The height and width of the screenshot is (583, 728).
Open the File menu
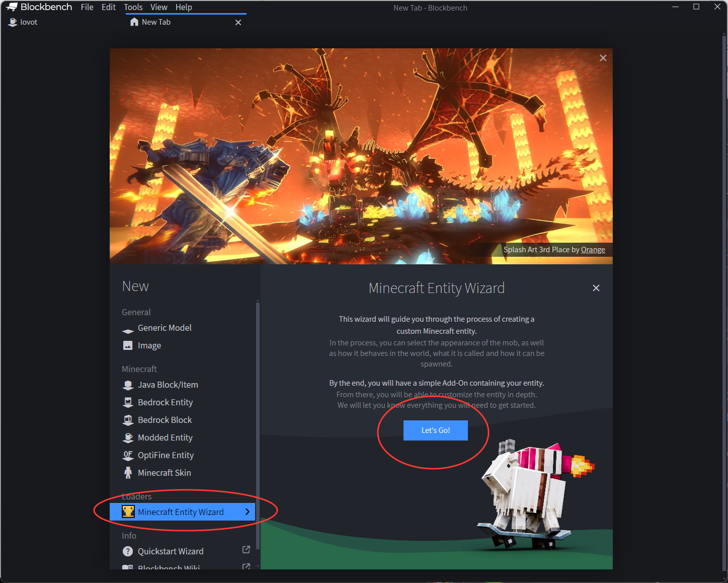pyautogui.click(x=87, y=7)
